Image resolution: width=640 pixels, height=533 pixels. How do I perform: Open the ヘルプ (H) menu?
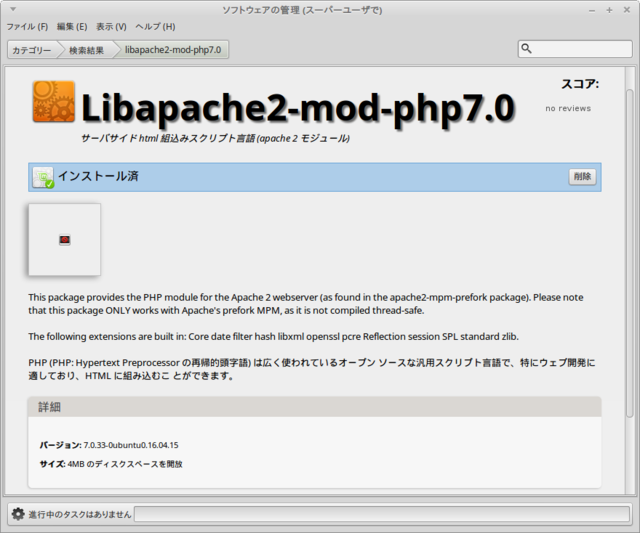click(155, 27)
